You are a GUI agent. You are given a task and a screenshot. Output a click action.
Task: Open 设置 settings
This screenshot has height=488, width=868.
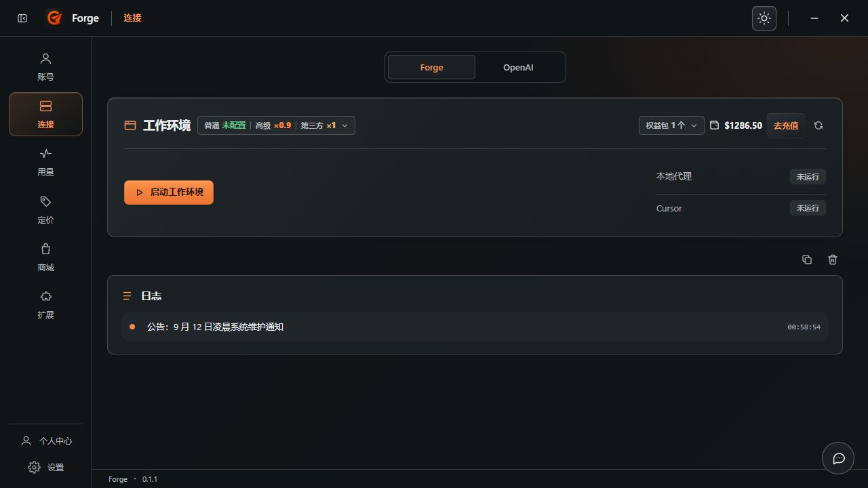tap(46, 467)
